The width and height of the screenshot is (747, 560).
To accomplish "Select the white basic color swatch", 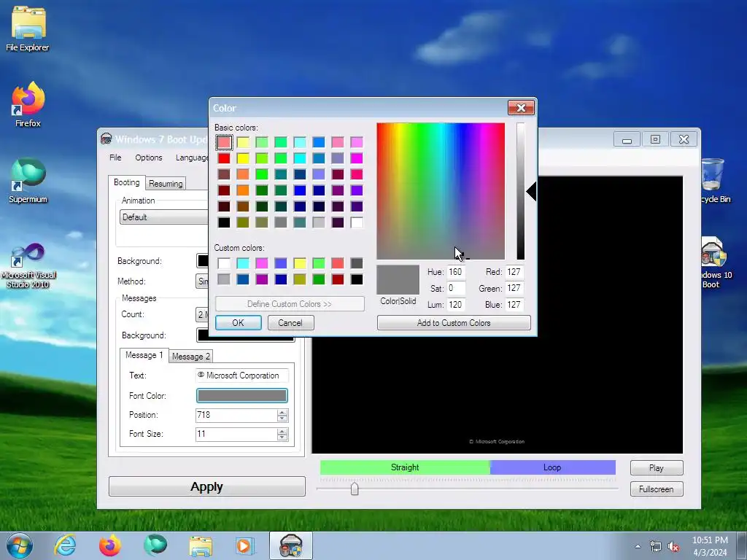I will point(357,222).
